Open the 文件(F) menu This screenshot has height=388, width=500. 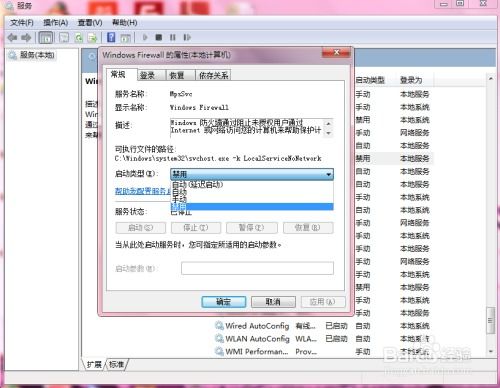[x=22, y=23]
